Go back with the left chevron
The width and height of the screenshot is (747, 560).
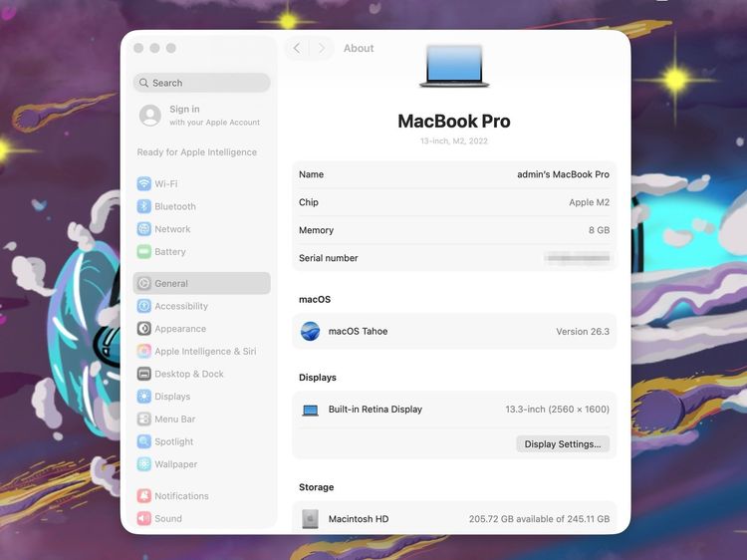click(297, 48)
